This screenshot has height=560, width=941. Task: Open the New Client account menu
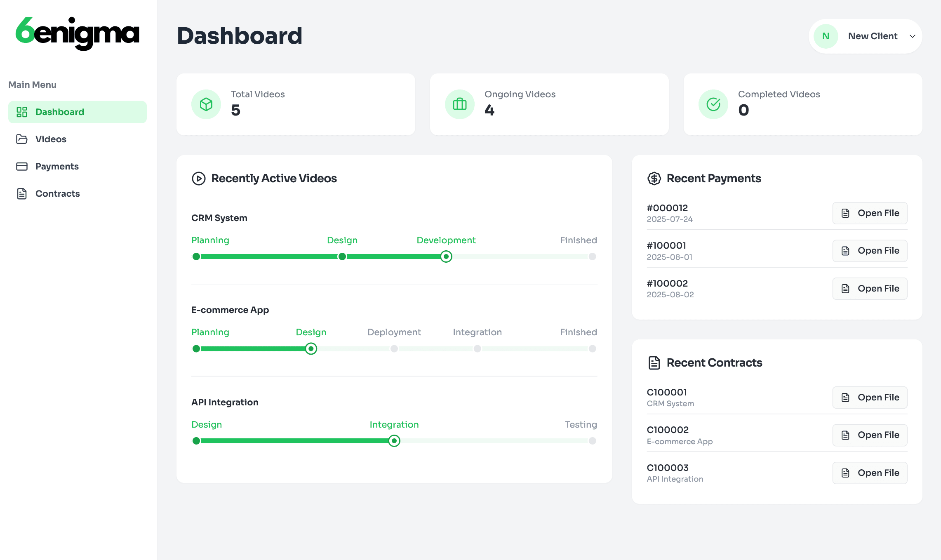872,36
